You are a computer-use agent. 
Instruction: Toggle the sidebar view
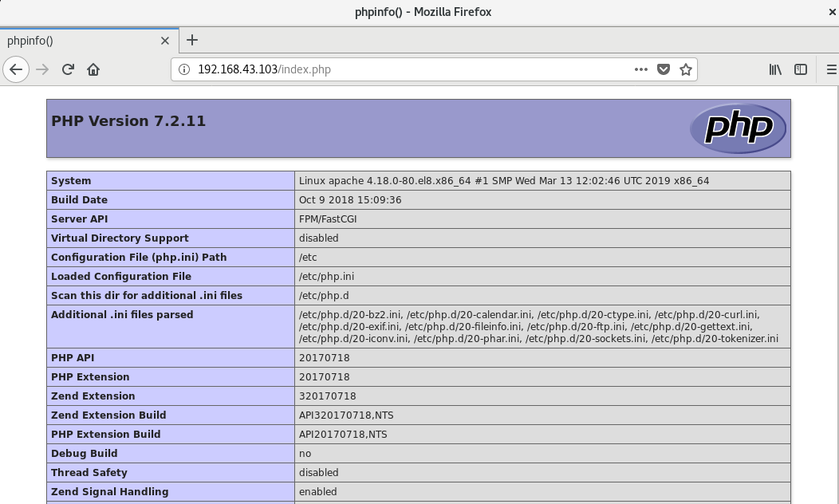pyautogui.click(x=801, y=69)
